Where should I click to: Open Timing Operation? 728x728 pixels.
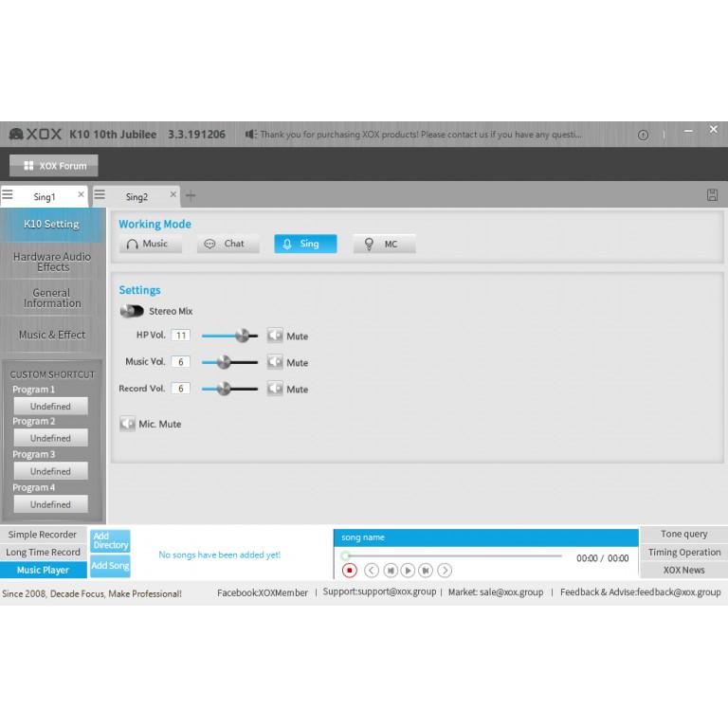click(x=683, y=552)
